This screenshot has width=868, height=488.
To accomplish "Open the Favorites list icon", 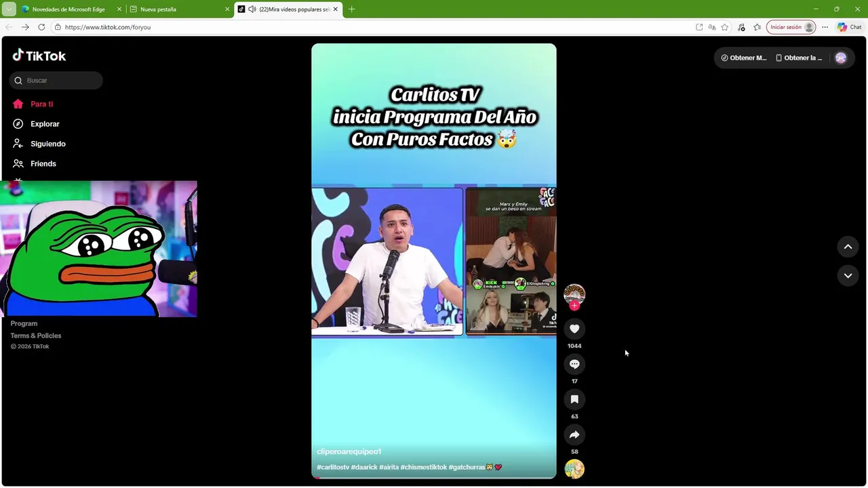I will [757, 27].
